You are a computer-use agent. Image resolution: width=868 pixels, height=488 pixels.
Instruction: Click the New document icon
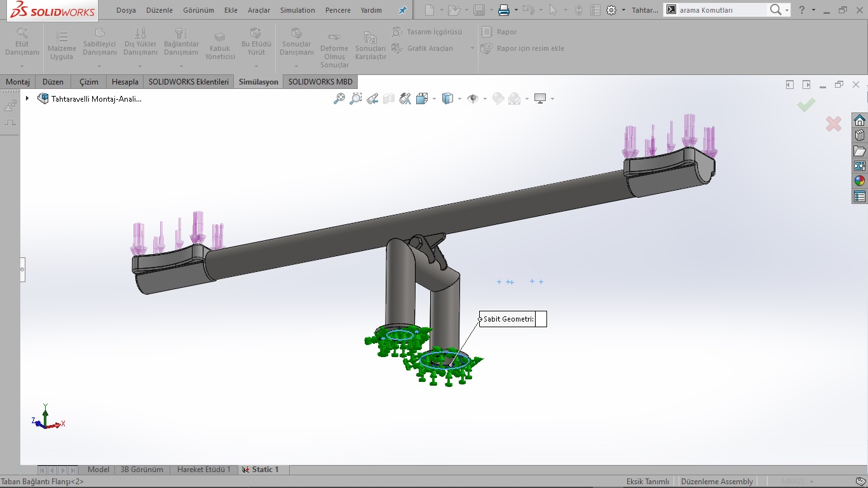(x=430, y=10)
